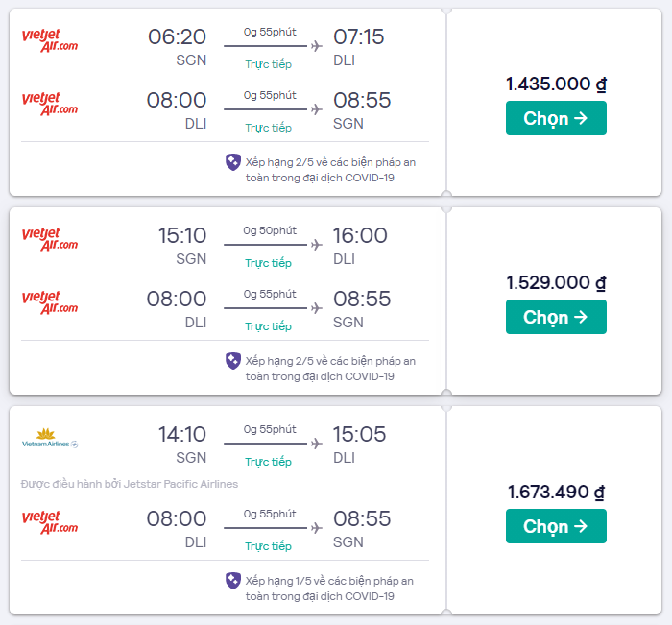Click the Vietnam Airlines logo
Screen dimensions: 672x625
click(49, 440)
